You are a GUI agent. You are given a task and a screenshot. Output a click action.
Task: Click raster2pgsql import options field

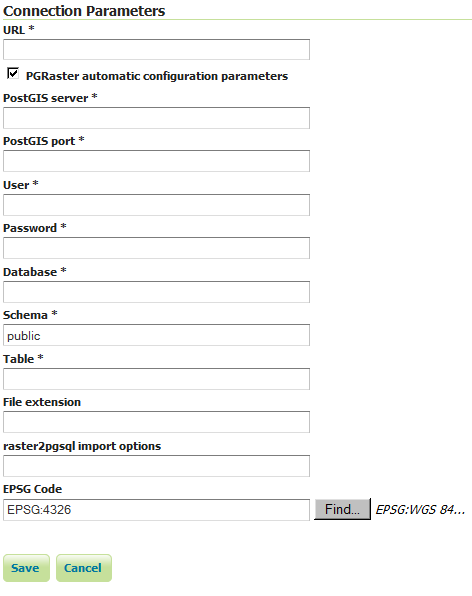[157, 466]
